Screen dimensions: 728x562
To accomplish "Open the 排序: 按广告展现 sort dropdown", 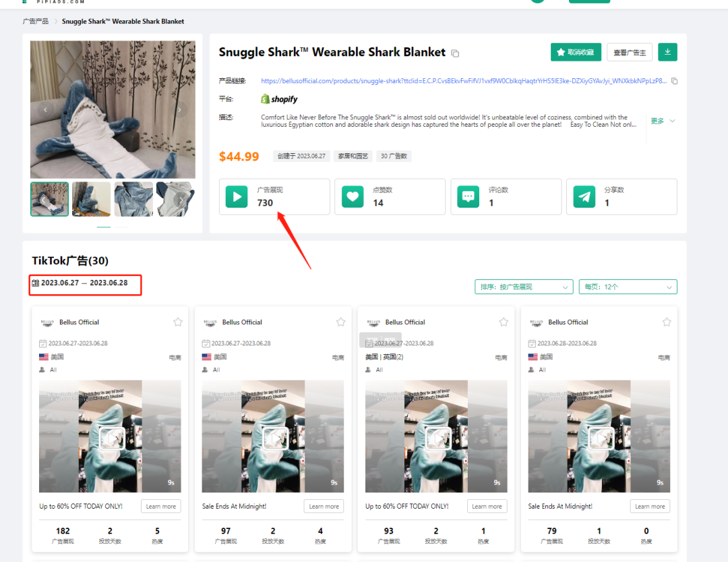I will pyautogui.click(x=524, y=287).
